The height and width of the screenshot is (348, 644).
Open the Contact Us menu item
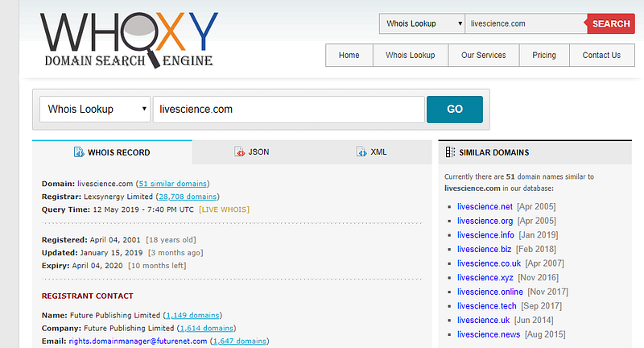(601, 55)
